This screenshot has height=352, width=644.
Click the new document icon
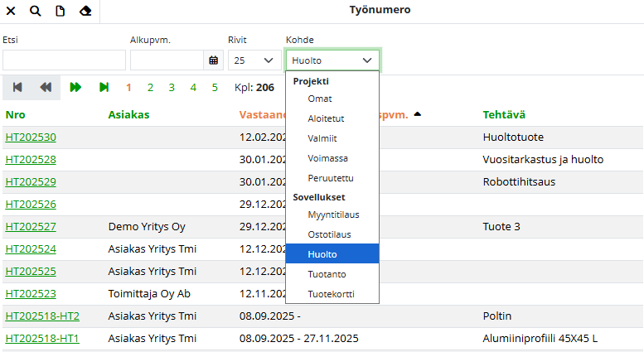60,11
